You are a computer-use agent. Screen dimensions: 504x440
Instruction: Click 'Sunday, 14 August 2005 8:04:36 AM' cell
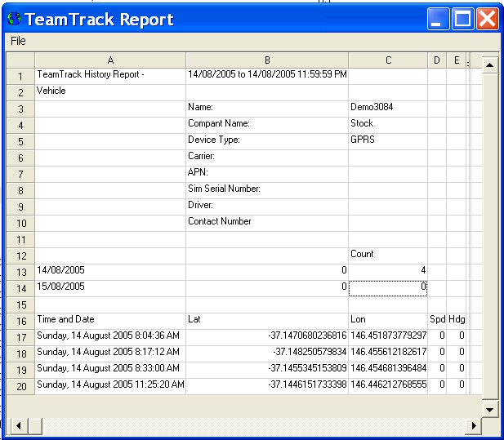point(110,337)
